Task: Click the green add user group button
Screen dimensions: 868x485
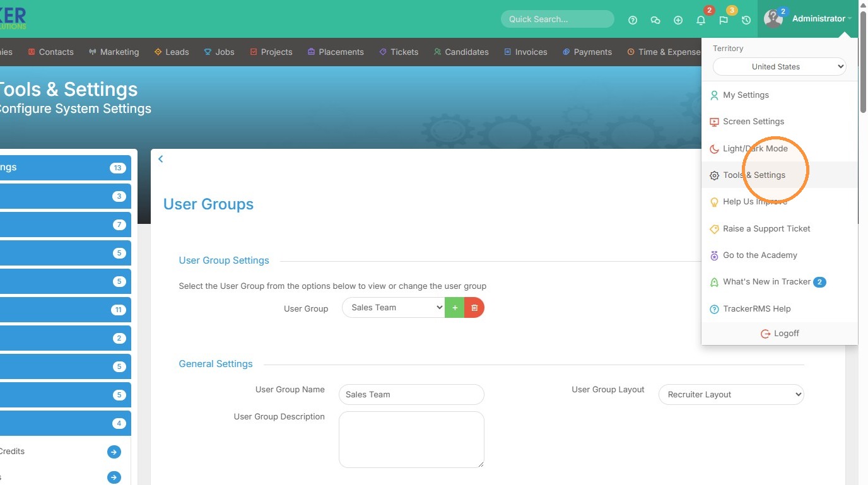Action: 455,308
